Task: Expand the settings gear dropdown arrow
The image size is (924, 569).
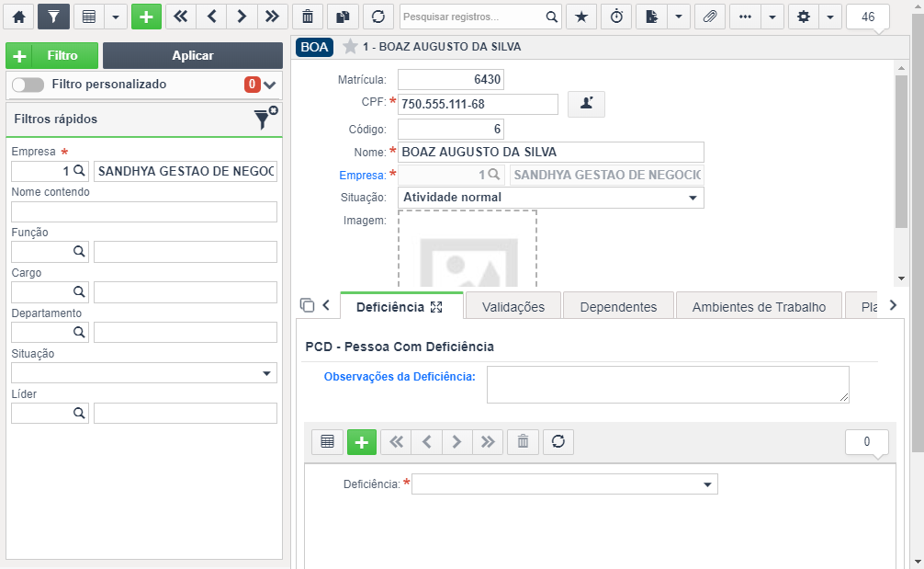Action: 830,17
